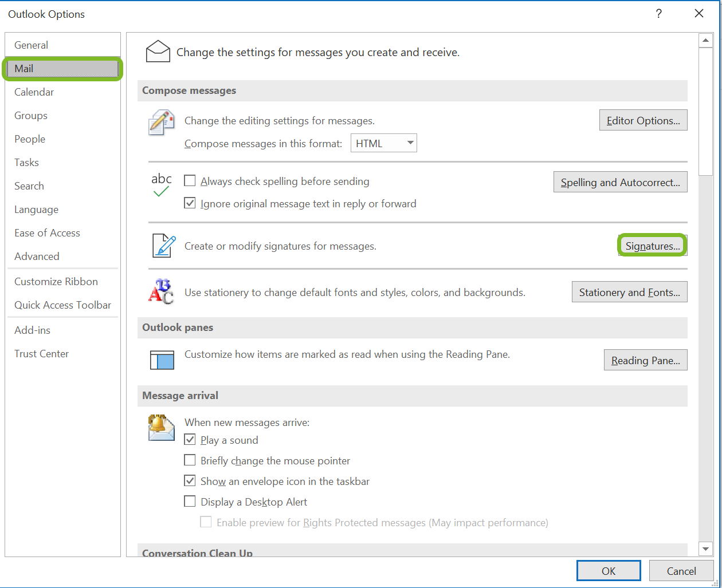Image resolution: width=722 pixels, height=588 pixels.
Task: Click the envelope icon beside settings description
Action: pos(158,52)
